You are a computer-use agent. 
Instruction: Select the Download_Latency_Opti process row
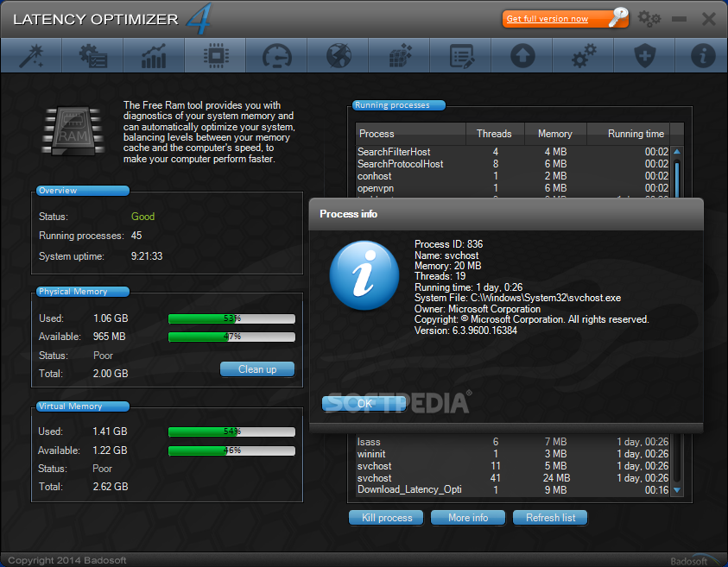(513, 490)
